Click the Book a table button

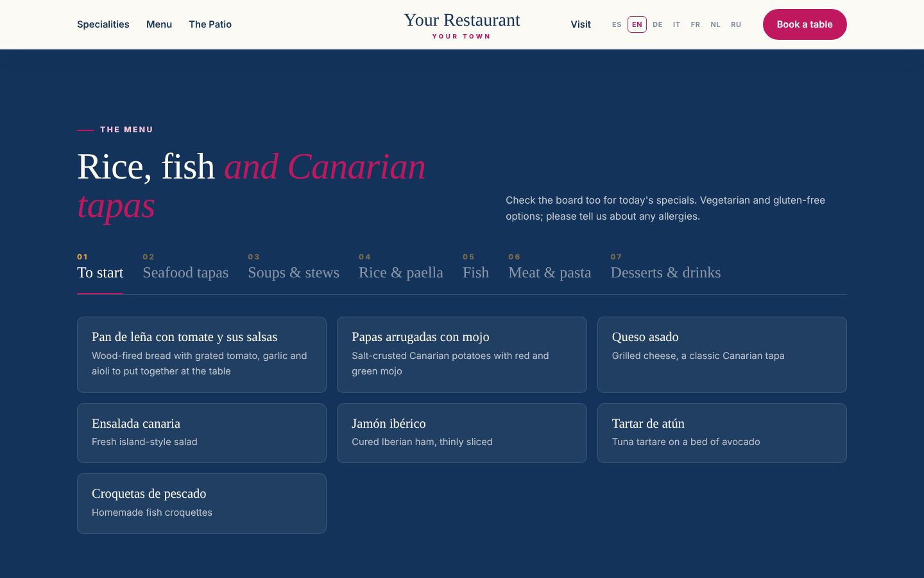(805, 24)
